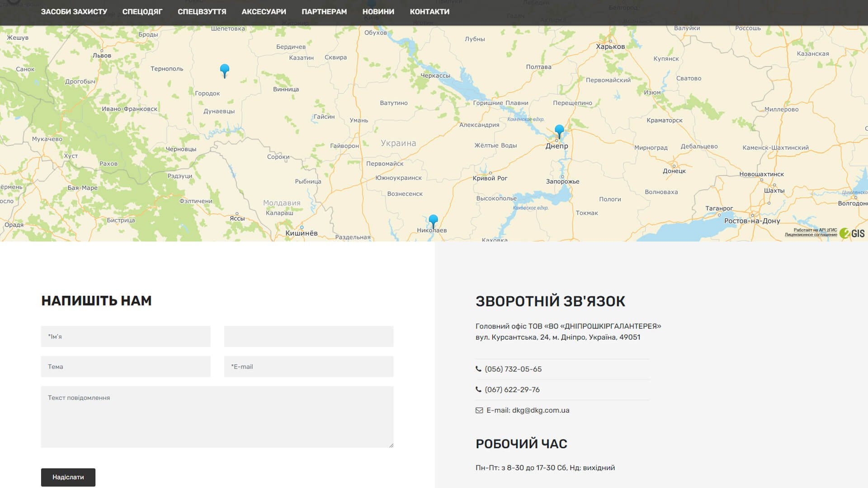Click the Текст повідомлення text area
Screen dimensions: 868x488
(217, 417)
